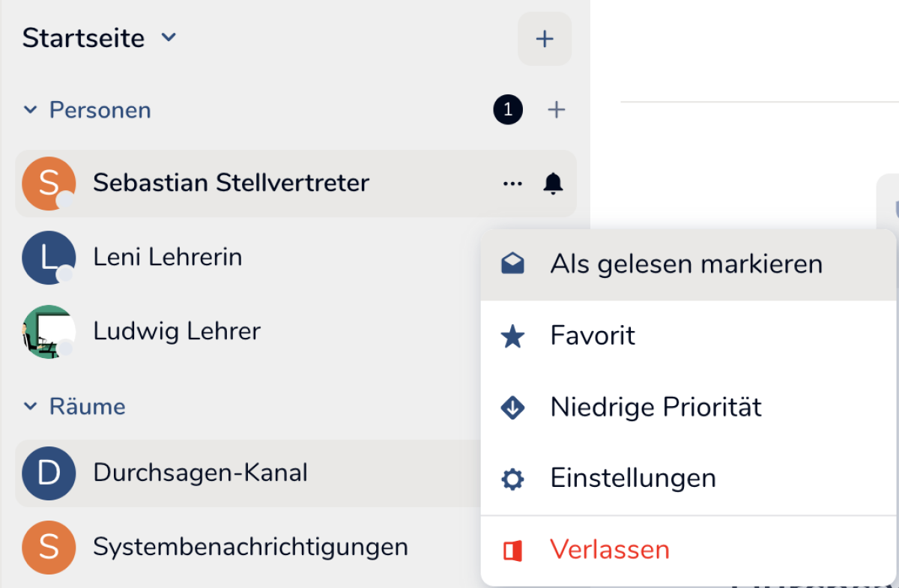The image size is (899, 588).
Task: Open the Durchsagen-Kanal room
Action: 200,473
